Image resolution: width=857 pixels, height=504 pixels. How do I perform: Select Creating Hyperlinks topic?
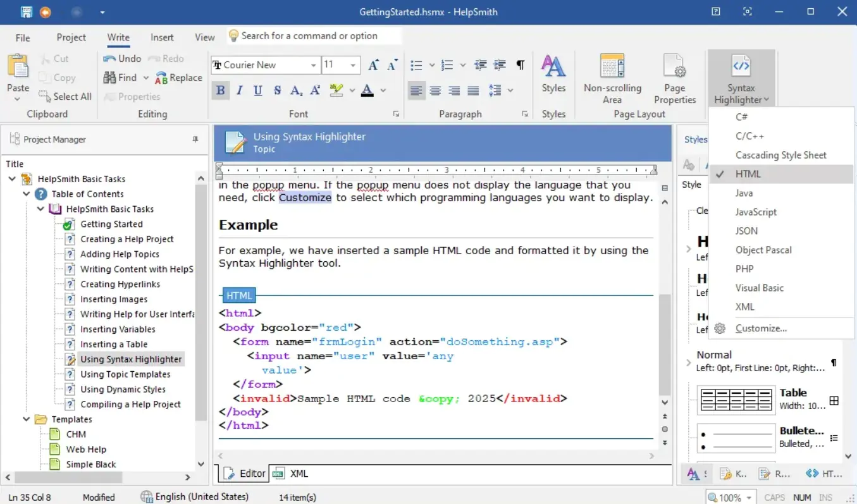pyautogui.click(x=120, y=284)
